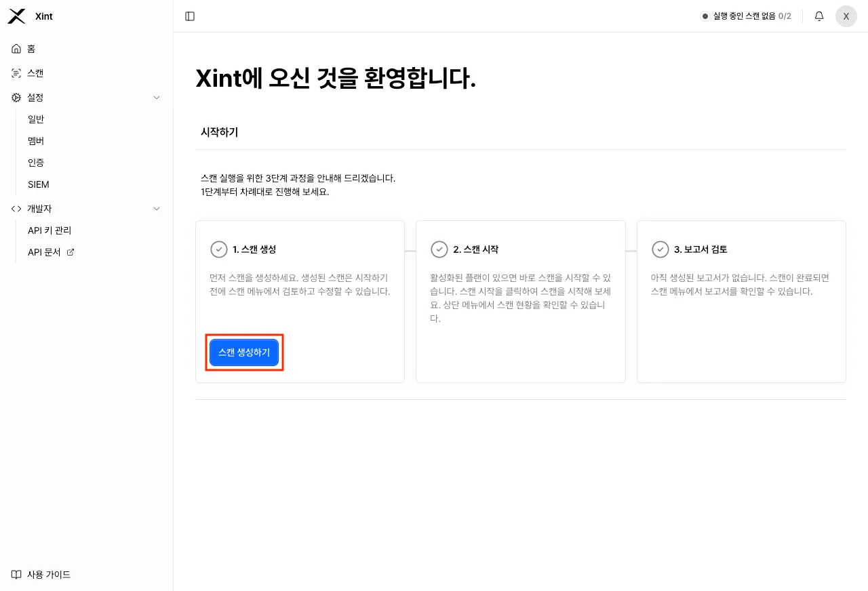Click the 스캔 생성하기 button

click(x=244, y=352)
